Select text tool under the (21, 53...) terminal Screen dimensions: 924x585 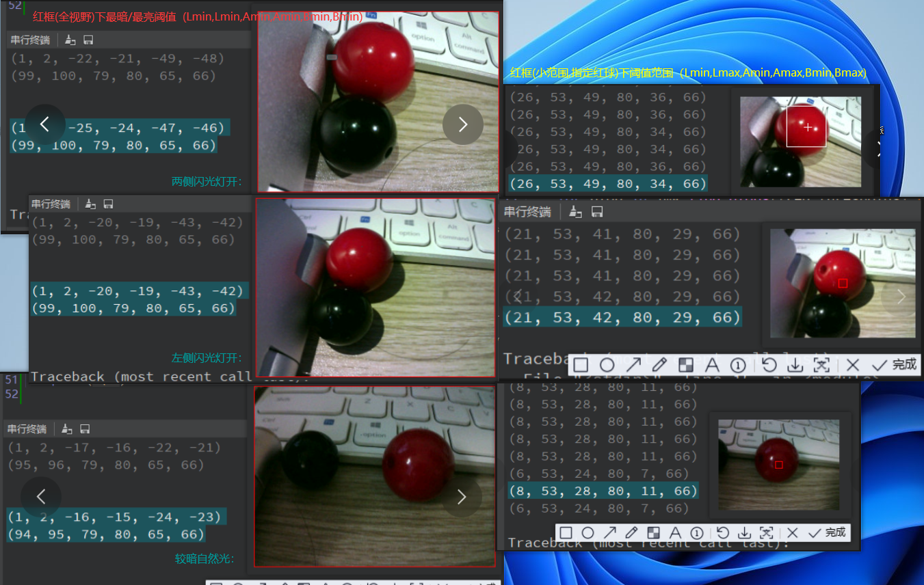coord(711,365)
